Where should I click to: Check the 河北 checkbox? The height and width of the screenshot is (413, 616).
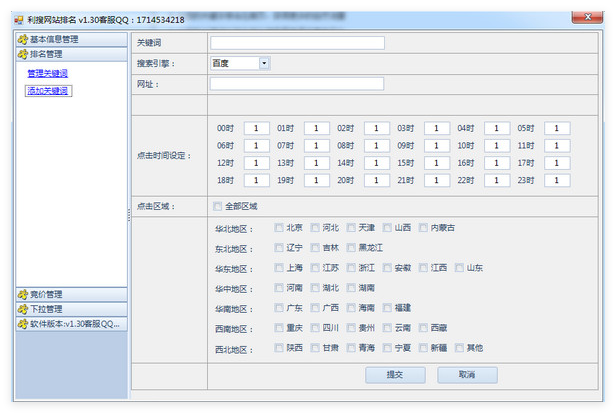315,228
